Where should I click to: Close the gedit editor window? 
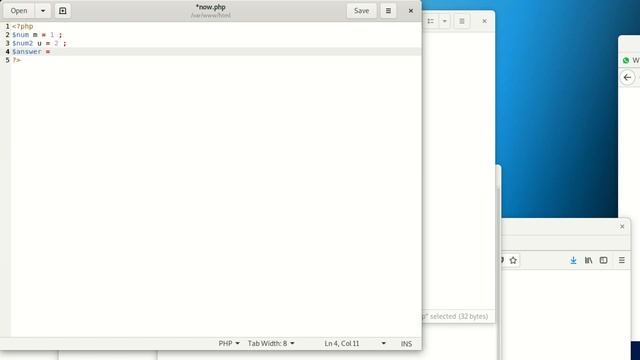tap(411, 11)
